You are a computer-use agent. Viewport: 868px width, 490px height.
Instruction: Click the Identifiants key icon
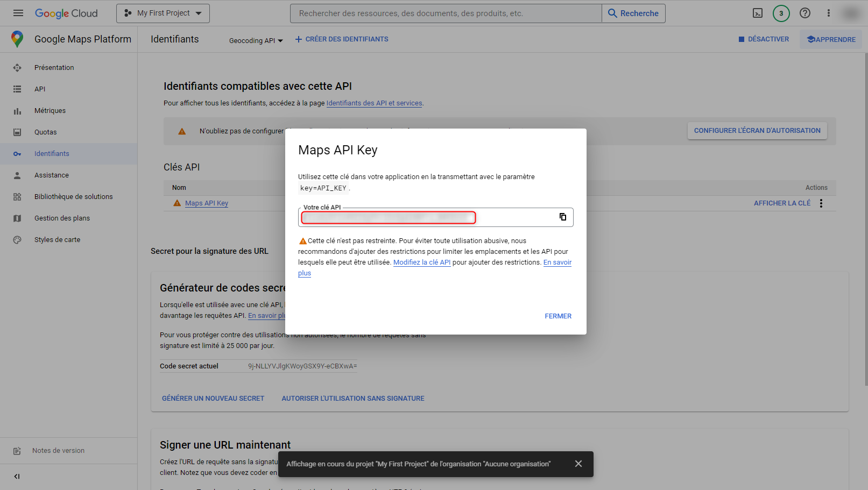pos(17,154)
